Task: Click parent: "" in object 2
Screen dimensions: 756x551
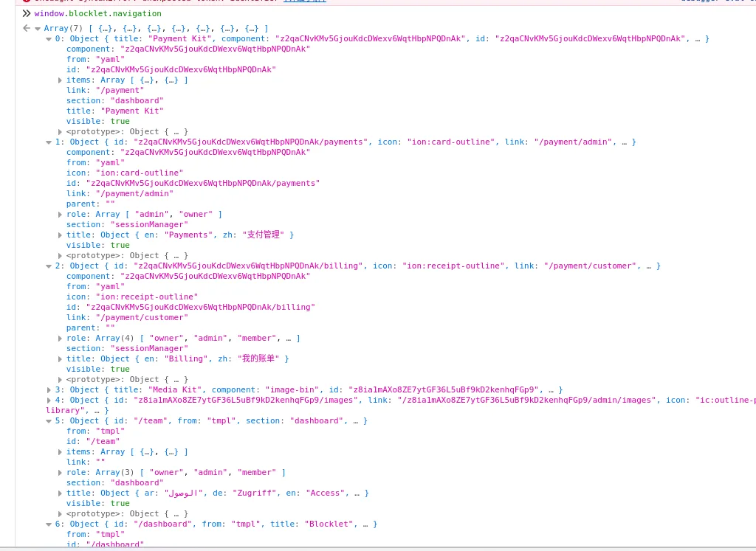Action: [x=91, y=328]
